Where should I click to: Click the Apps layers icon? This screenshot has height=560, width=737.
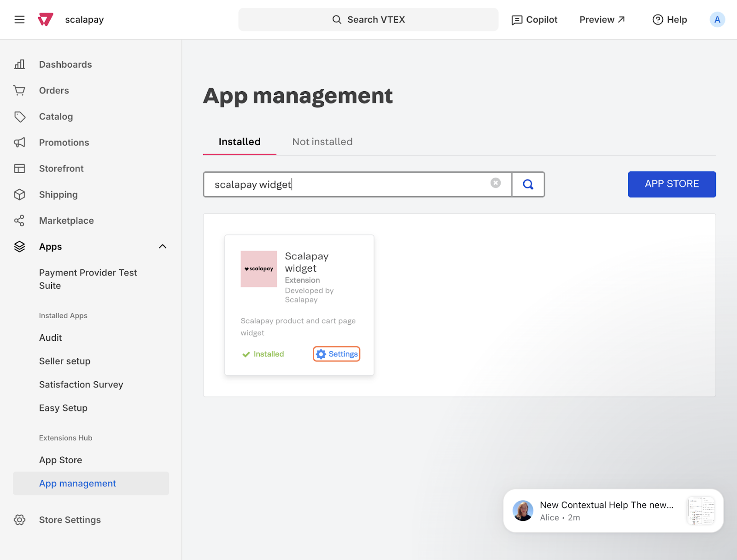[x=19, y=246]
